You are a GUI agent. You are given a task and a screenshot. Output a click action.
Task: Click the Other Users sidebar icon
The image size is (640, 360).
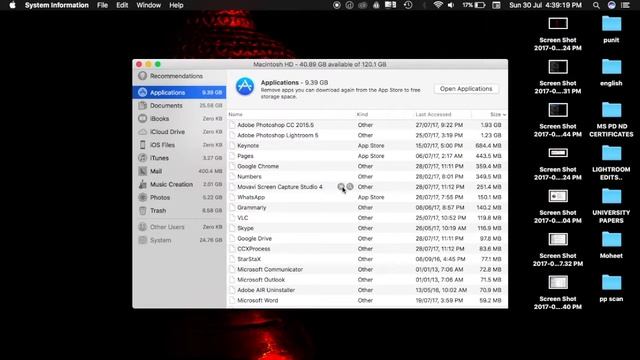142,227
